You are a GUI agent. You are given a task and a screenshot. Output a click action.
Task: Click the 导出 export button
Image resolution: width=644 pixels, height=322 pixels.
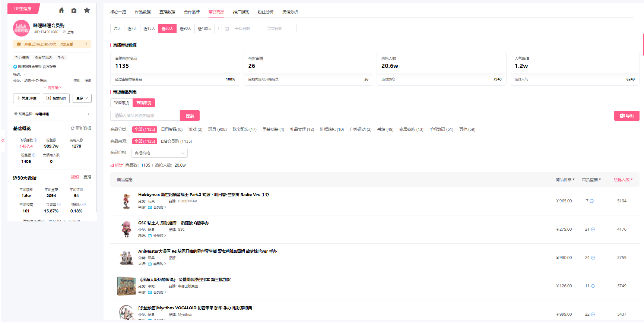[x=627, y=116]
